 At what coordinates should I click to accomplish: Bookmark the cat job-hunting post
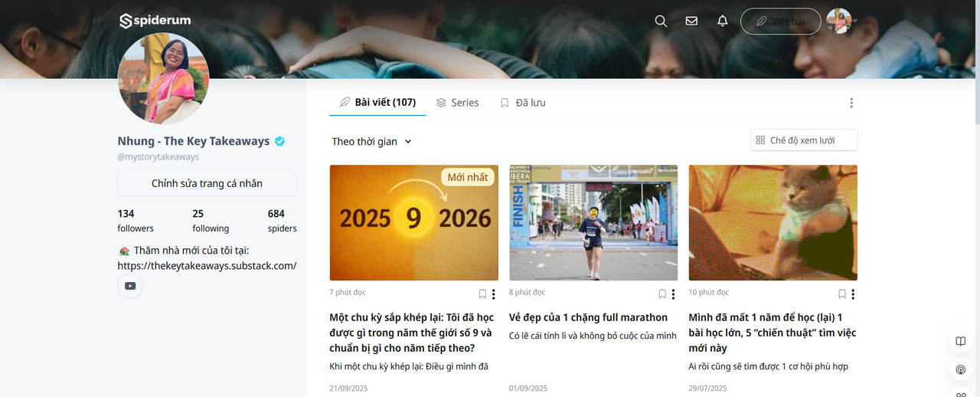842,294
